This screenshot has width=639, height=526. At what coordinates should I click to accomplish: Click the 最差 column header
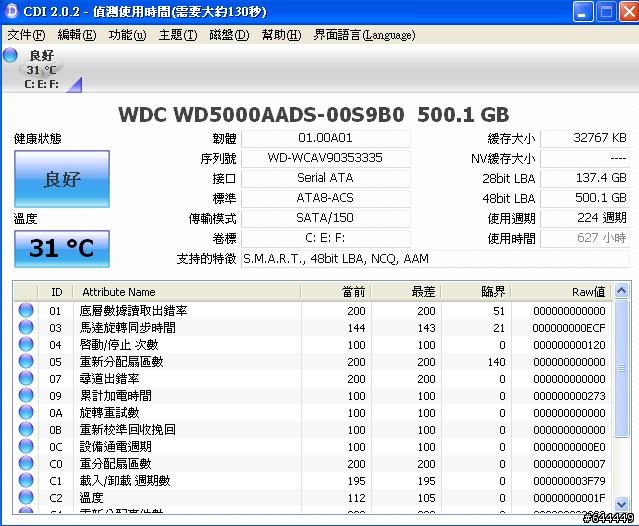pyautogui.click(x=406, y=292)
